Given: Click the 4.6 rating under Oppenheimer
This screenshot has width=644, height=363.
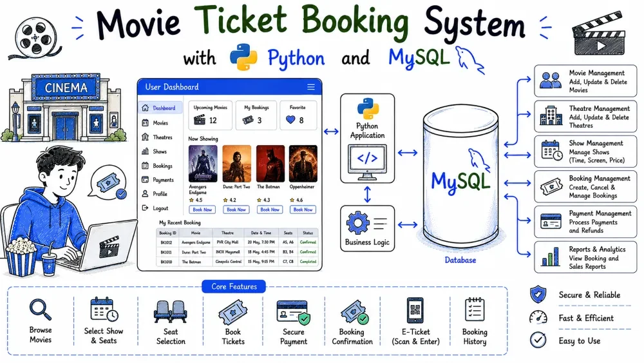Looking at the screenshot, I should 296,201.
